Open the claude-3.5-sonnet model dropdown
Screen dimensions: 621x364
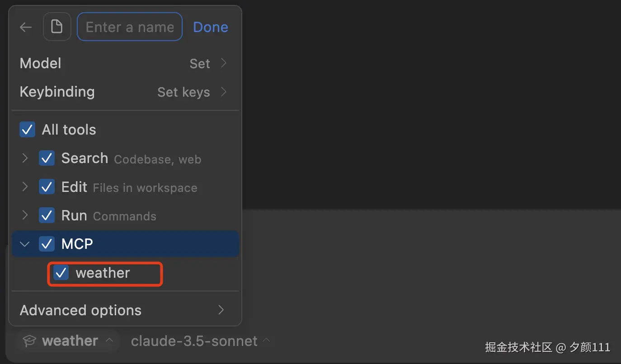click(x=200, y=341)
